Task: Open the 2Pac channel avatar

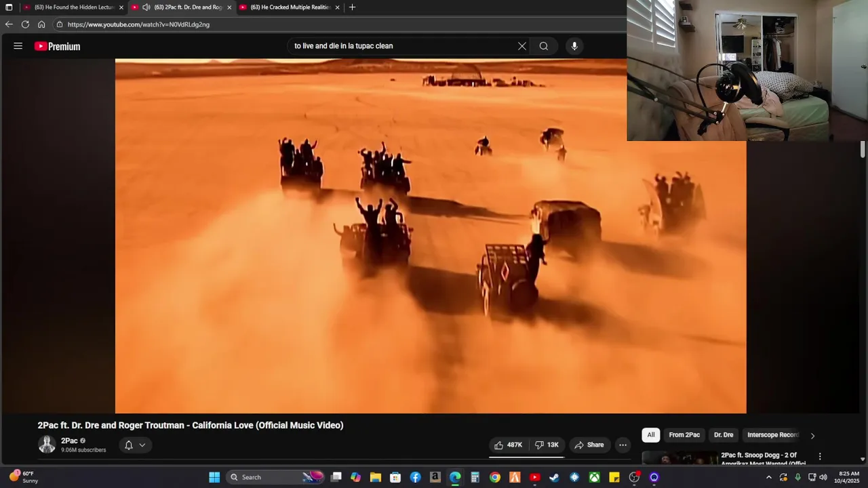Action: tap(47, 445)
